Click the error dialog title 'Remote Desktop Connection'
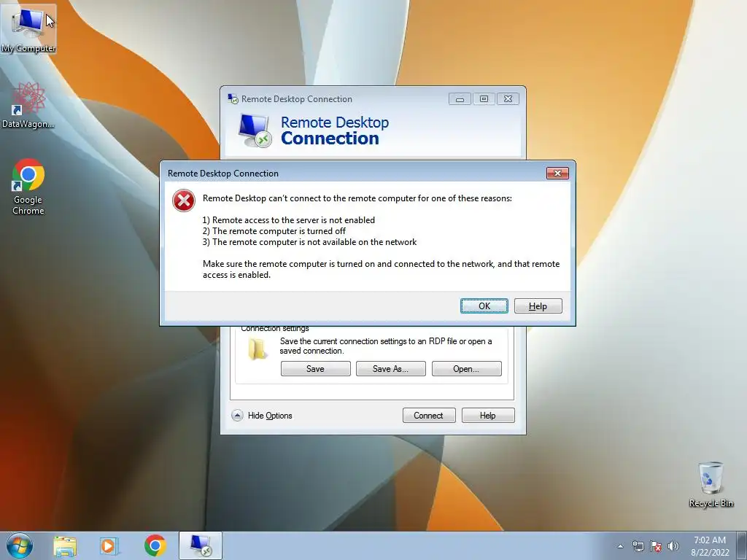747x560 pixels. pyautogui.click(x=223, y=174)
